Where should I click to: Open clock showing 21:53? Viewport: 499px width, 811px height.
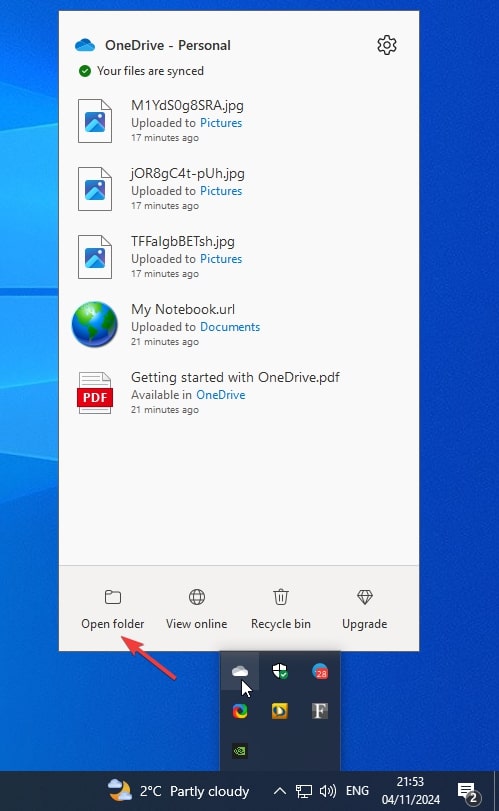tap(411, 791)
